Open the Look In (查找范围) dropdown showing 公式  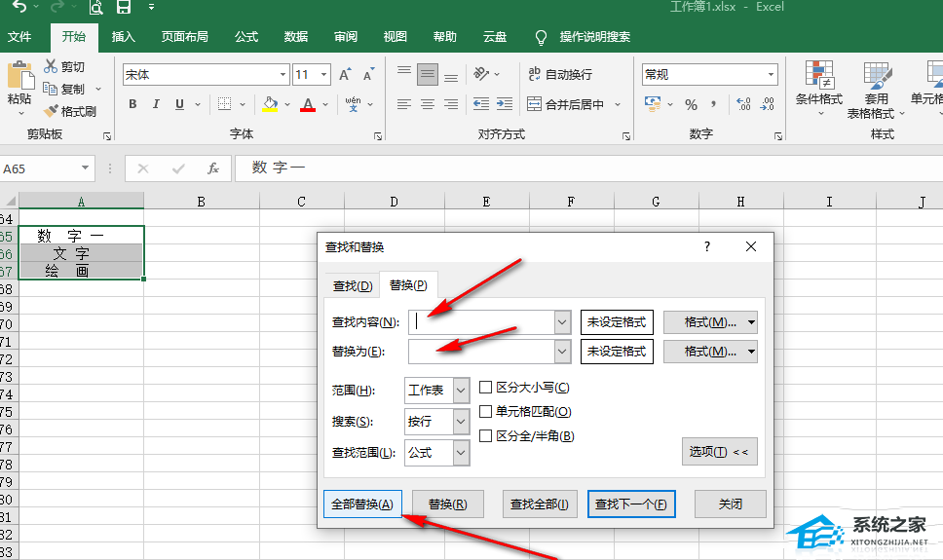[x=461, y=452]
